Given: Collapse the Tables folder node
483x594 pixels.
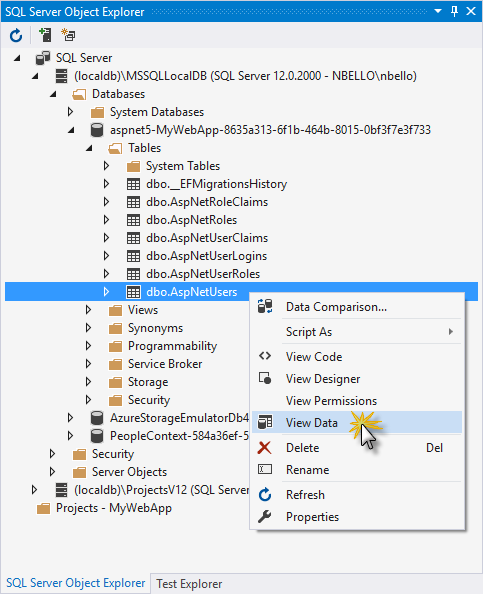Looking at the screenshot, I should click(89, 148).
